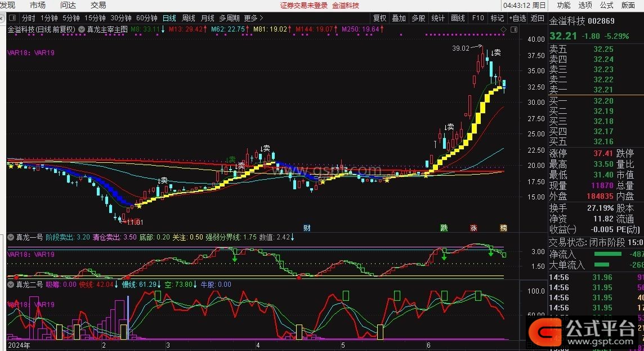This screenshot has height=351, width=644.
Task: Click the 买一 price 32.20
Action: 603,101
